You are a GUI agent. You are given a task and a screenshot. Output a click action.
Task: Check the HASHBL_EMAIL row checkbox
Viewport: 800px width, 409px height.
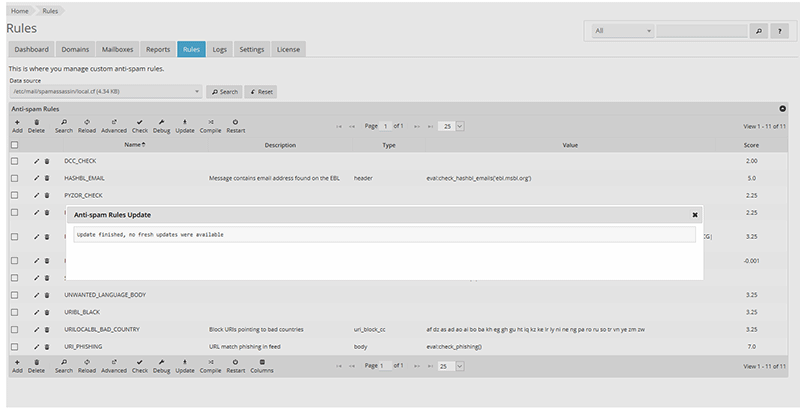(x=15, y=178)
